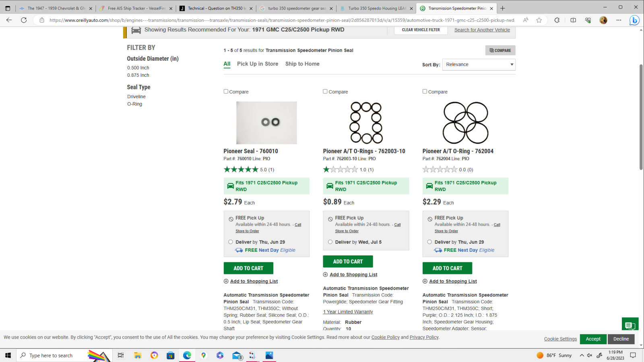644x362 pixels.
Task: Decline cookies button
Action: coord(621,339)
